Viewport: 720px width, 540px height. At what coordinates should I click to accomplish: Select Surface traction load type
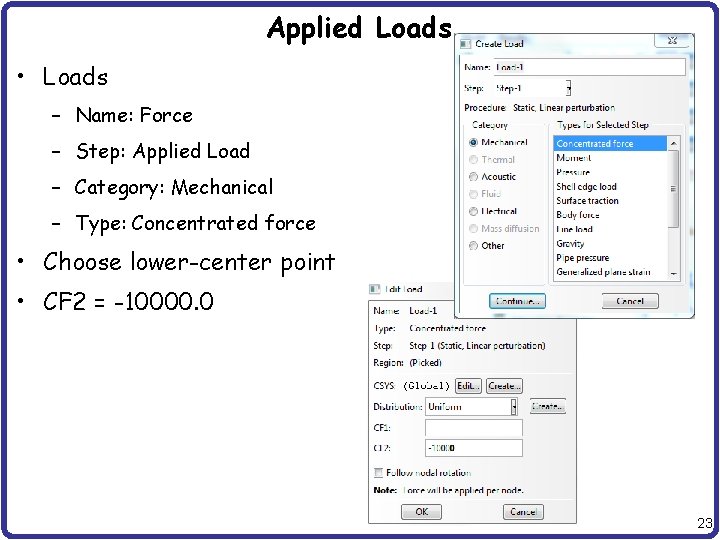pyautogui.click(x=610, y=201)
